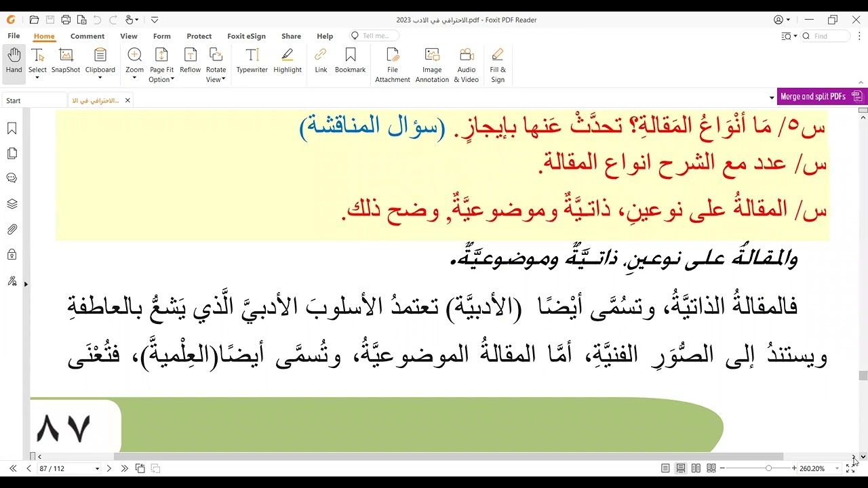Open the digital signatures panel
Image resolution: width=868 pixels, height=488 pixels.
[x=12, y=281]
